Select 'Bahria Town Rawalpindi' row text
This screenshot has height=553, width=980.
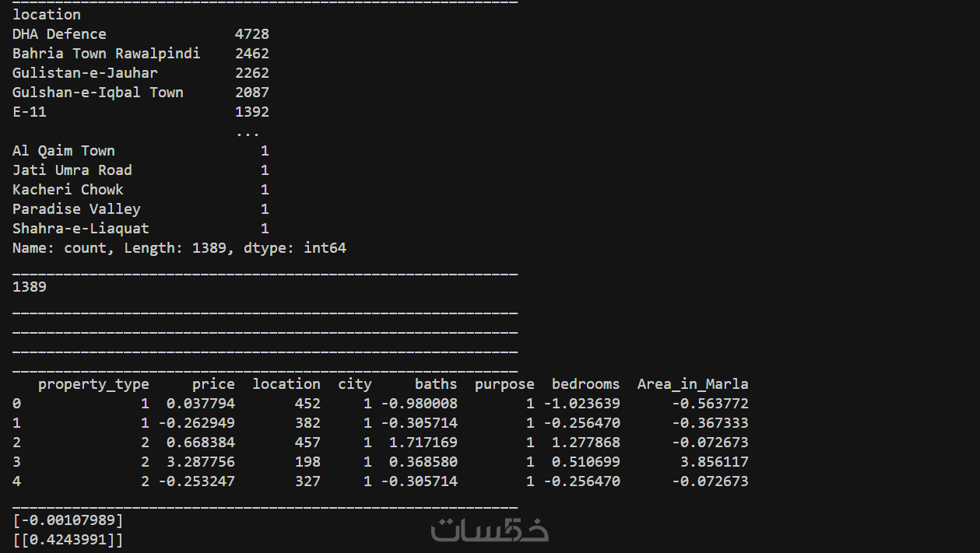106,54
